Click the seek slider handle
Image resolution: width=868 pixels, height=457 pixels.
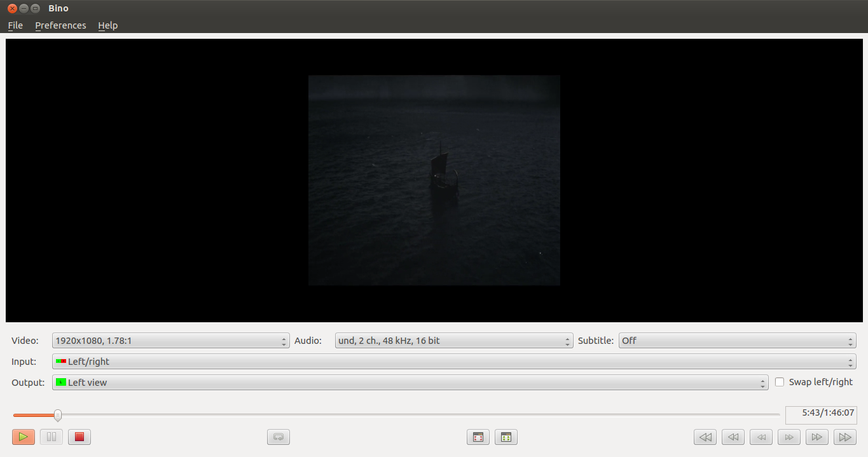58,415
